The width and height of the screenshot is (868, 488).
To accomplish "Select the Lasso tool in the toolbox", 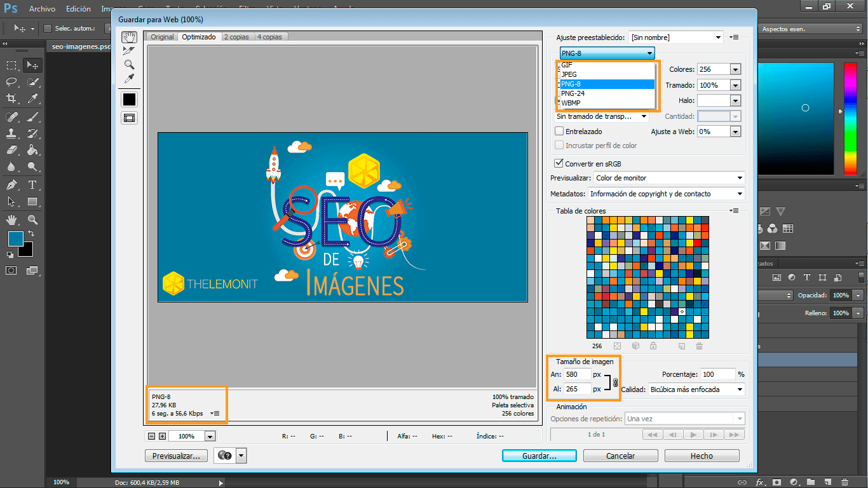I will pos(11,82).
